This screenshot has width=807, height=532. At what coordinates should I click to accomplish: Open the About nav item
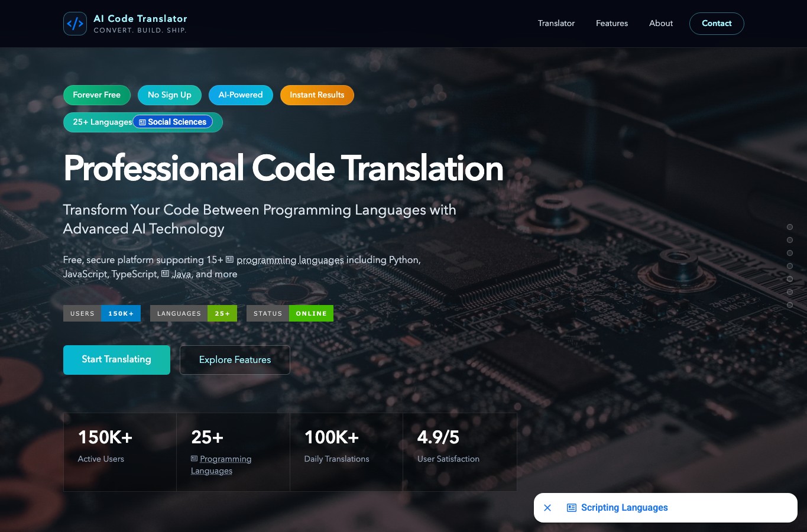coord(661,23)
